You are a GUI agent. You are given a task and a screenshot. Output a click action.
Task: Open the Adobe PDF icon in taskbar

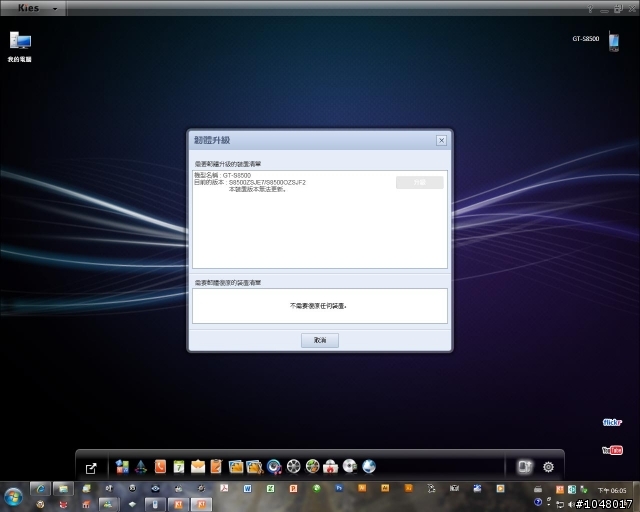click(224, 488)
